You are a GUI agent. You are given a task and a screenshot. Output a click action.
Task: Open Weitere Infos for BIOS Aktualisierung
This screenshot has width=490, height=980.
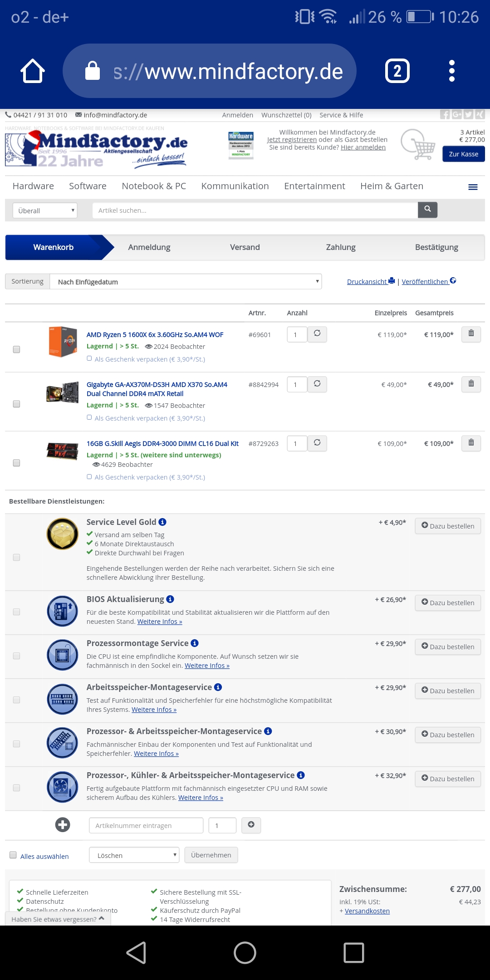[x=160, y=622]
